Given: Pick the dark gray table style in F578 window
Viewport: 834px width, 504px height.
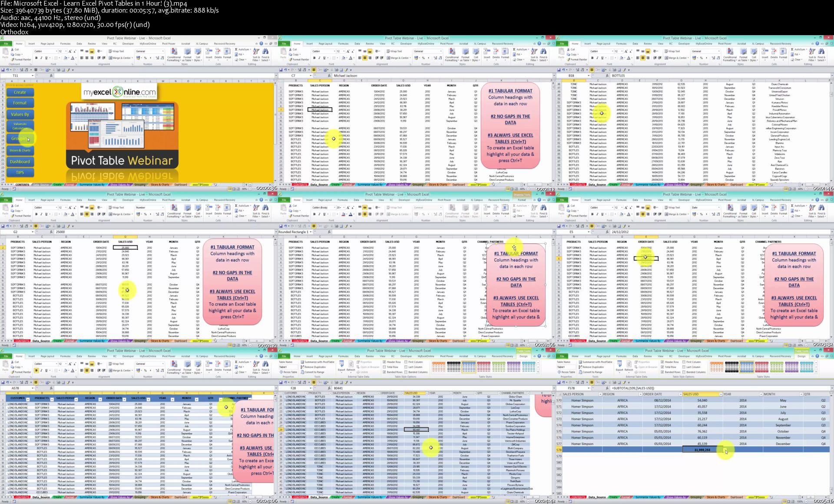Looking at the screenshot, I should coord(732,367).
